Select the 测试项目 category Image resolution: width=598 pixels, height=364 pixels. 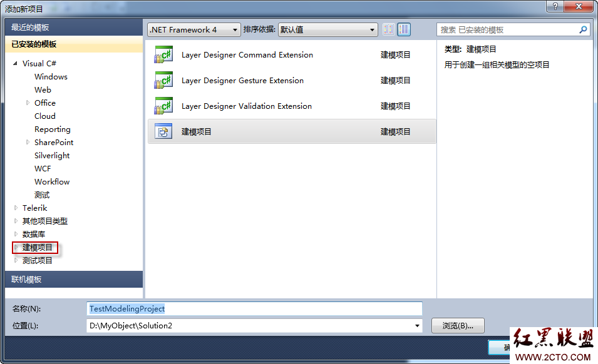[37, 260]
